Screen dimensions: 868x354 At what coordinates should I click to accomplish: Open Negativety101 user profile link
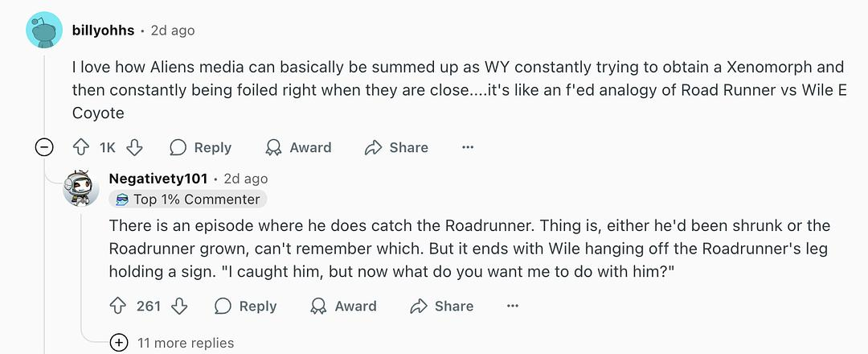tap(158, 178)
